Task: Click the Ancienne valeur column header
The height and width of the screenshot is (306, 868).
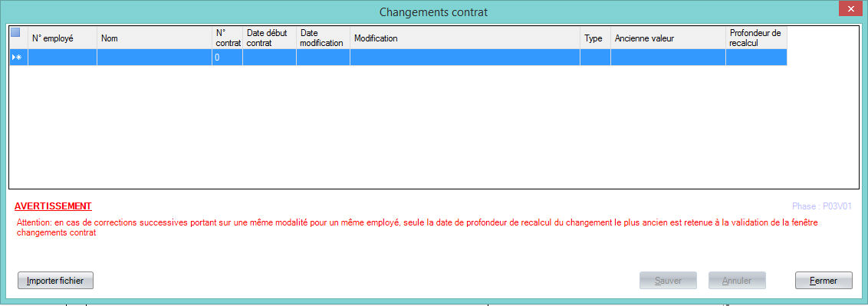Action: point(668,38)
